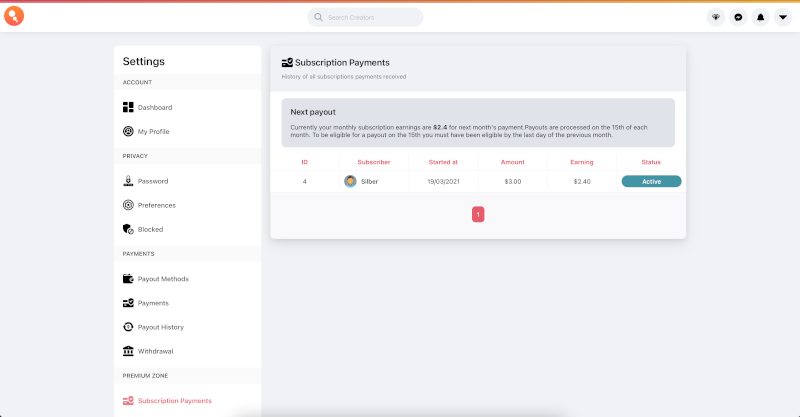
Task: Click the Subscriber column header
Action: point(373,162)
